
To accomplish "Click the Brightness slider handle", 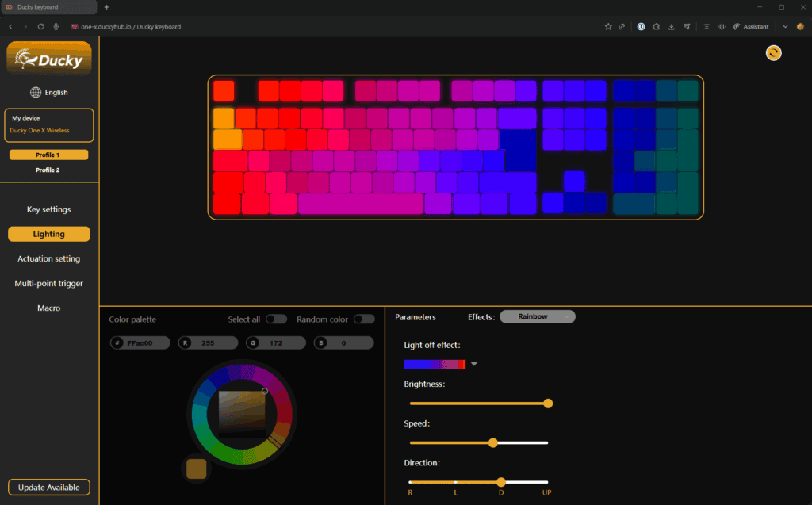I will 548,404.
